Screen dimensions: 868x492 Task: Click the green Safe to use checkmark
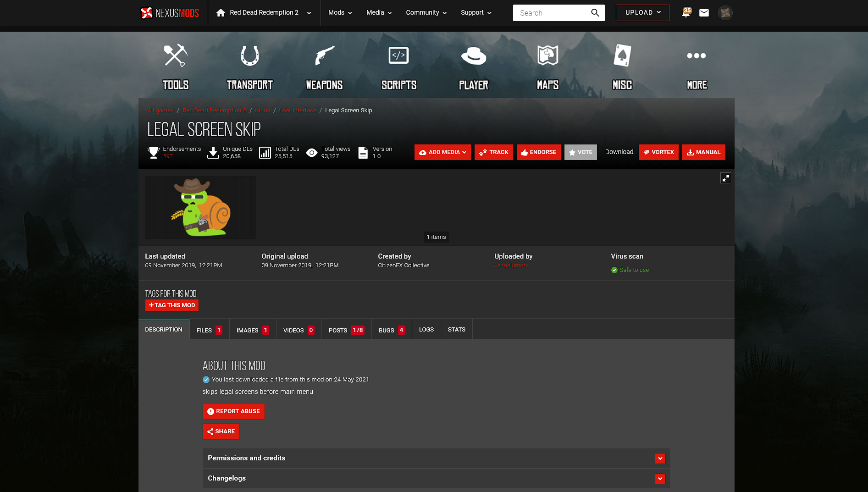click(x=614, y=270)
